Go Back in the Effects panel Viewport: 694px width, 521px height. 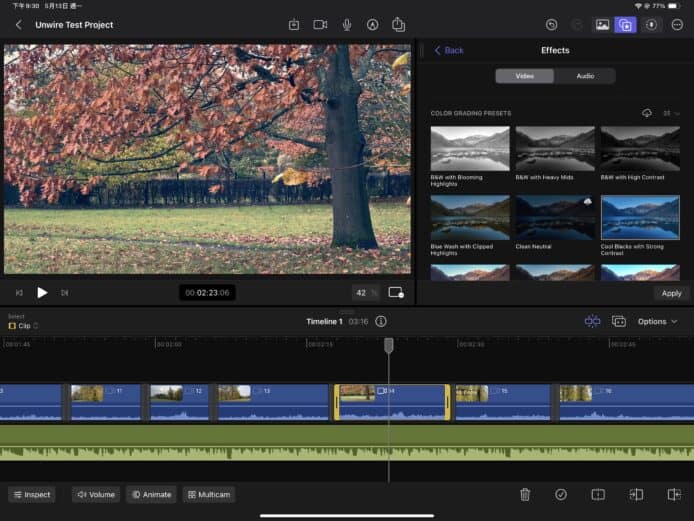[449, 50]
